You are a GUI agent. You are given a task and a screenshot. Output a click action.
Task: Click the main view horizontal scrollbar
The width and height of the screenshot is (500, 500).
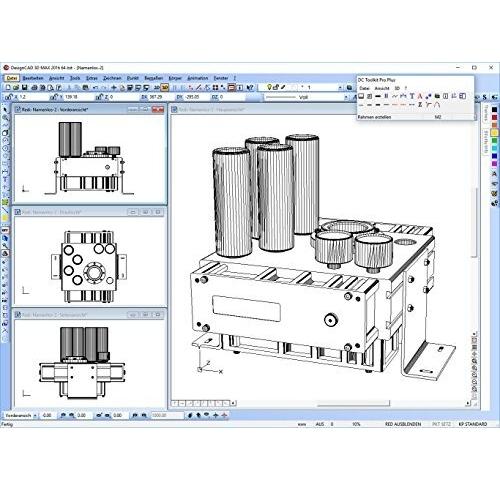pyautogui.click(x=353, y=403)
